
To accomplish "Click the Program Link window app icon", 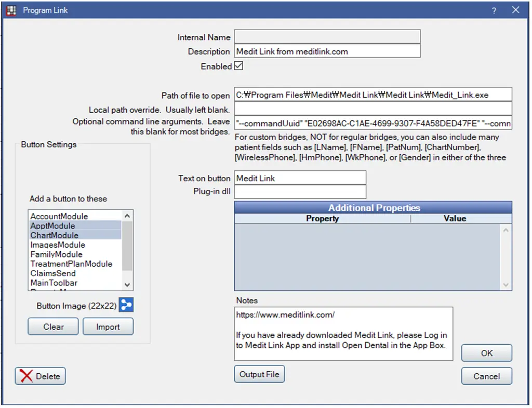I will pos(11,10).
